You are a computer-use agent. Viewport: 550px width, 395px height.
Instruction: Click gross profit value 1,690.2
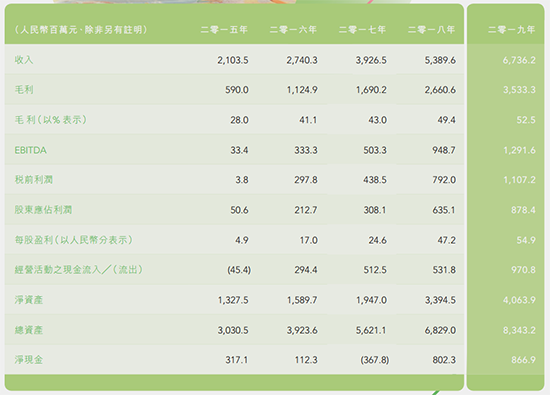371,90
